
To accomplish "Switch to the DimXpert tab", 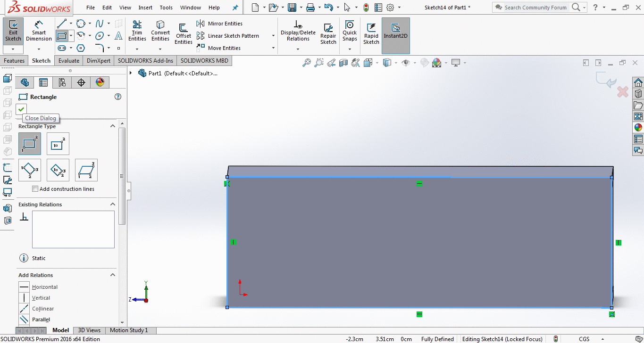I will click(99, 61).
